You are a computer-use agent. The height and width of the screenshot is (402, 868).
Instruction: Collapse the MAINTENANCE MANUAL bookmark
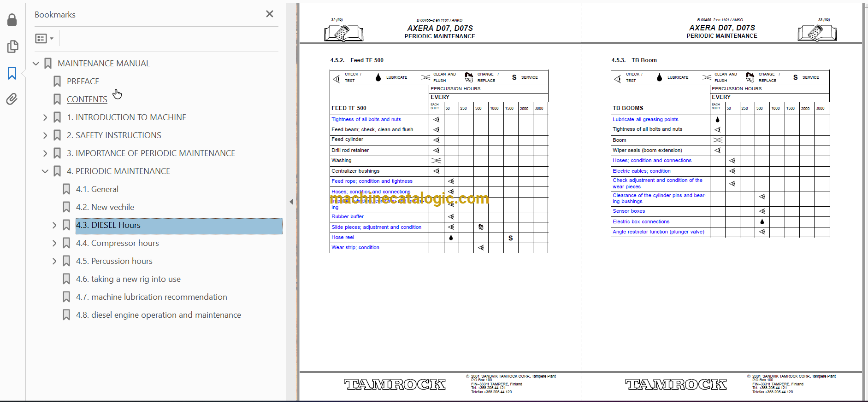coord(36,64)
